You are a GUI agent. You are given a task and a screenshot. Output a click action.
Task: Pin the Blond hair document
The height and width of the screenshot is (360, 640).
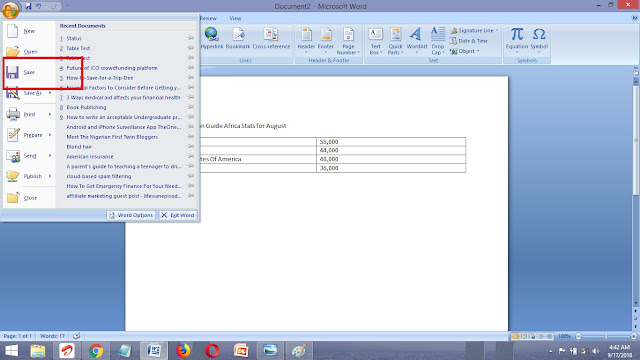(191, 147)
